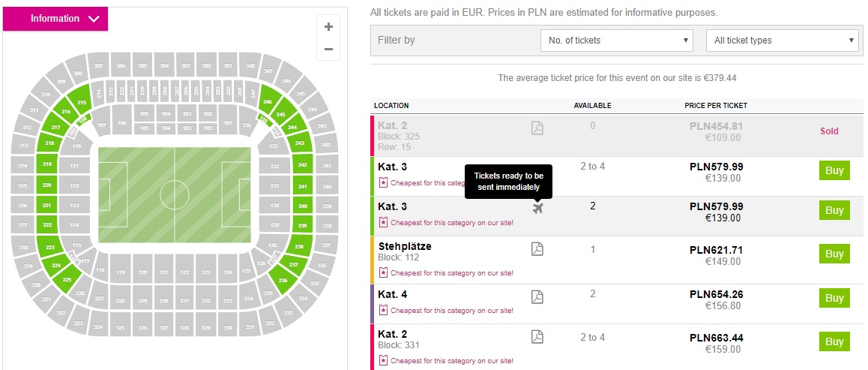Viewport: 868px width, 370px height.
Task: Select green block 236 on the map
Action: pyautogui.click(x=283, y=281)
